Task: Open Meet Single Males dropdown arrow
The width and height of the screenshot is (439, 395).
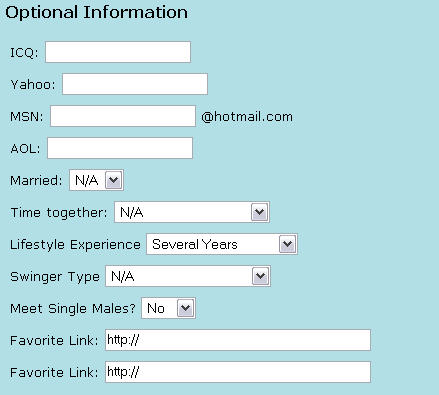Action: [185, 308]
